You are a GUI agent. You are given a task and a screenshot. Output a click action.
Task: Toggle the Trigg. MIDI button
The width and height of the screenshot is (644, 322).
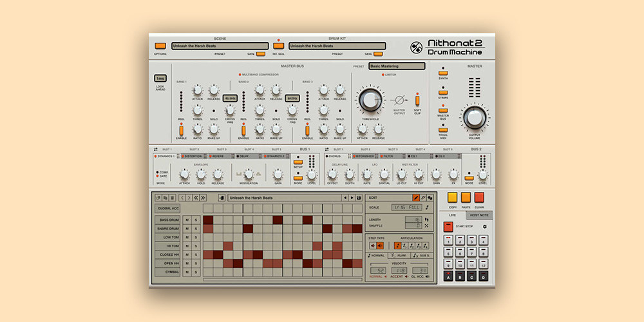[443, 130]
